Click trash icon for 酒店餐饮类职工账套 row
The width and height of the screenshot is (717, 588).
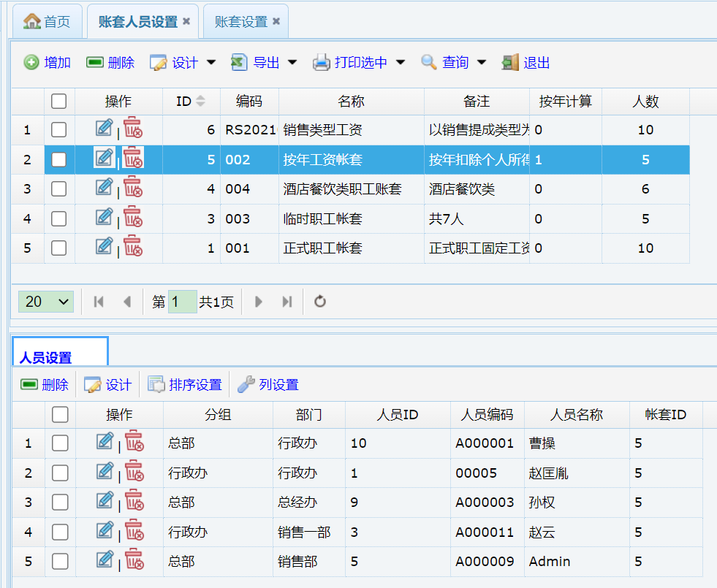(x=132, y=188)
